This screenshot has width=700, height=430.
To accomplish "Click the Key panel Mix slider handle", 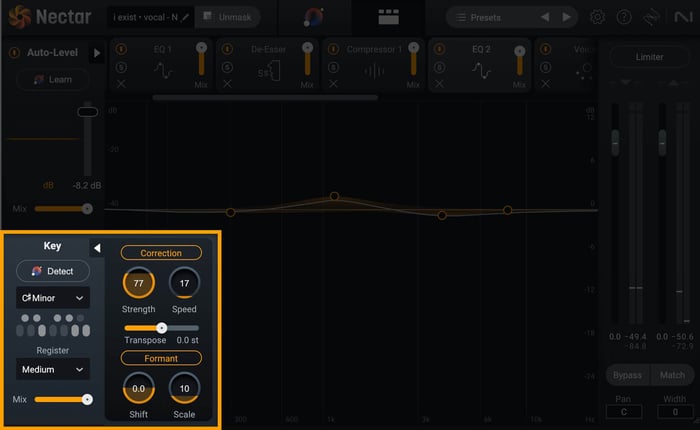I will pos(88,399).
